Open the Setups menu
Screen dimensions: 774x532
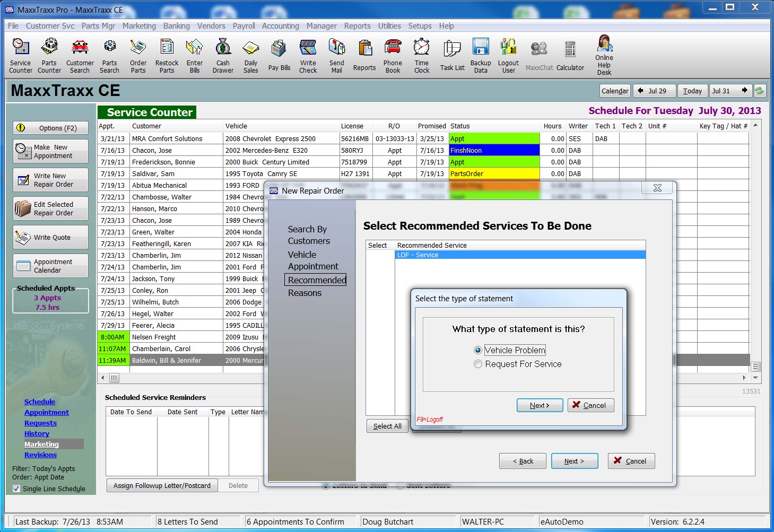[420, 26]
